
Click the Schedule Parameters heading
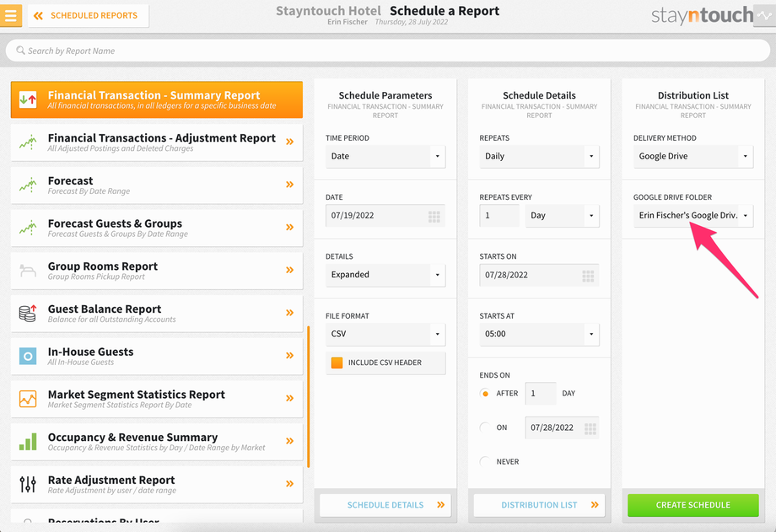coord(385,95)
